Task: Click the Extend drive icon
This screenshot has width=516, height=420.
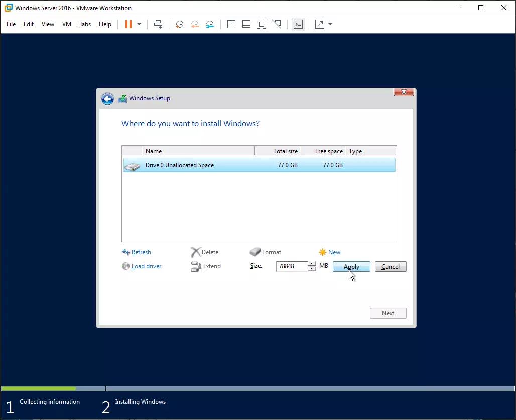Action: pyautogui.click(x=196, y=266)
